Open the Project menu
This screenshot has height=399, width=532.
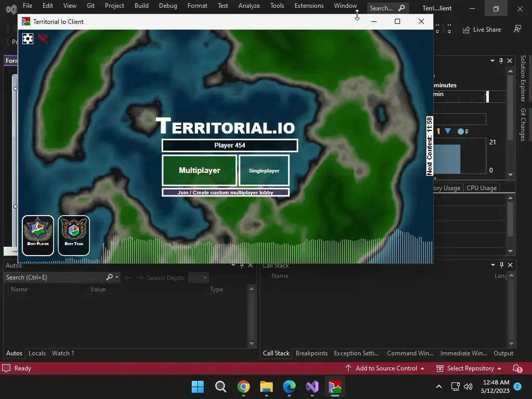[114, 6]
